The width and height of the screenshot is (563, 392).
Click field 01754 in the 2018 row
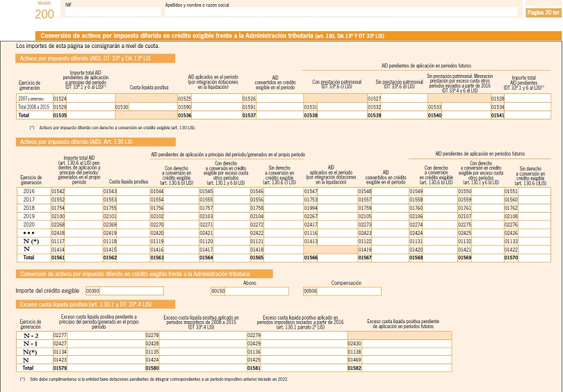pos(83,208)
